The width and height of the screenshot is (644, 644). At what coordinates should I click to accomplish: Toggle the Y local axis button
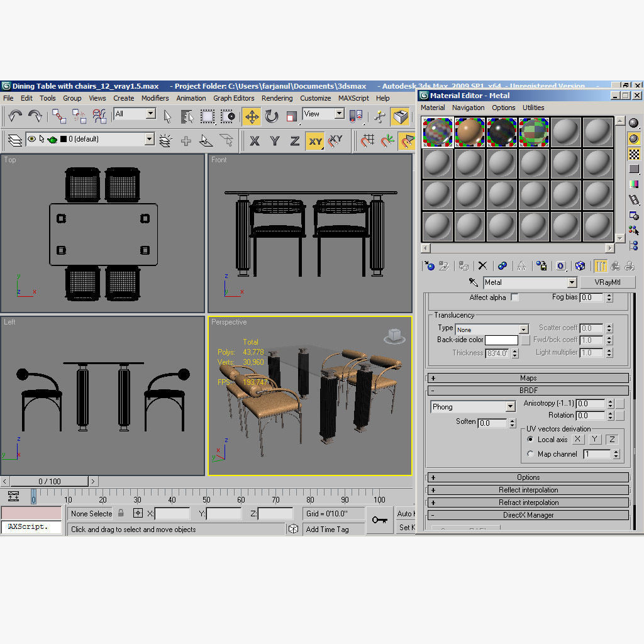[x=595, y=439]
